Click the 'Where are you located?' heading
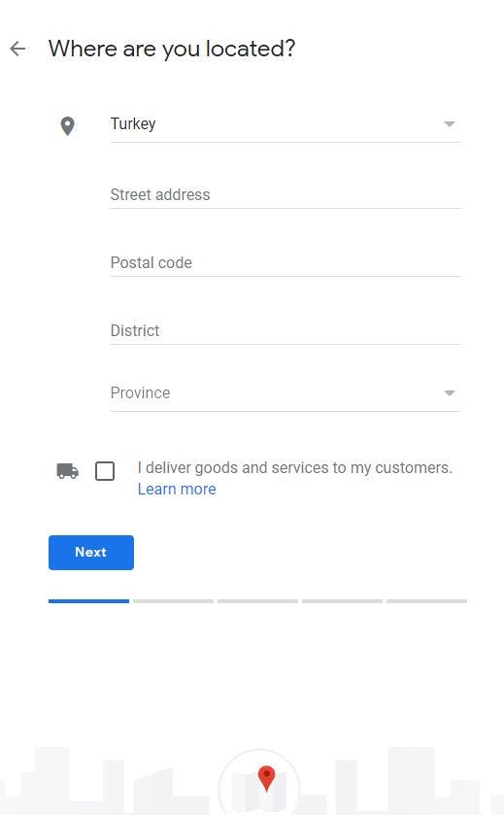504x815 pixels. click(x=172, y=50)
